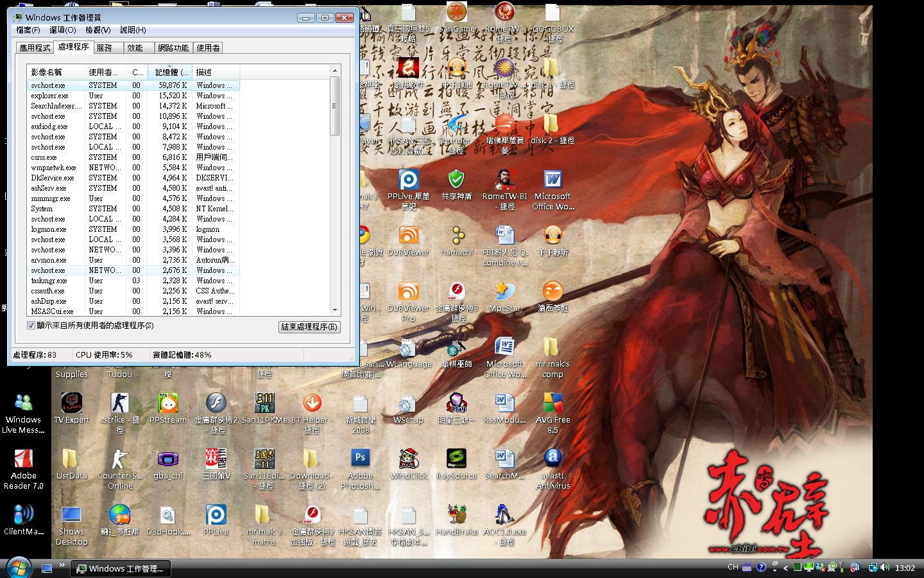This screenshot has height=578, width=924.
Task: Select the audiodg.exe process row
Action: point(133,127)
